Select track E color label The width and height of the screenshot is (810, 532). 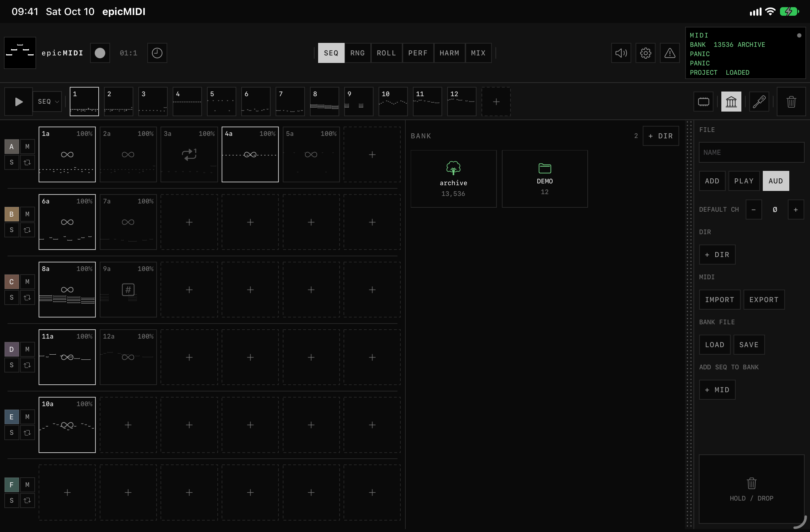coord(11,417)
